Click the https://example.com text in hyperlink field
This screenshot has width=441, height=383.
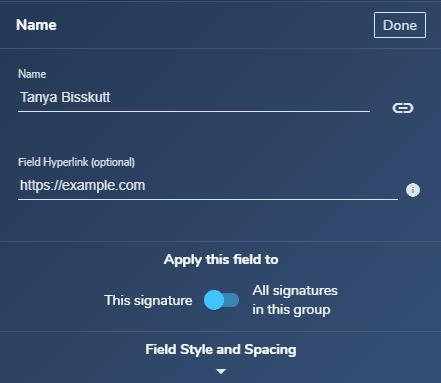[83, 185]
